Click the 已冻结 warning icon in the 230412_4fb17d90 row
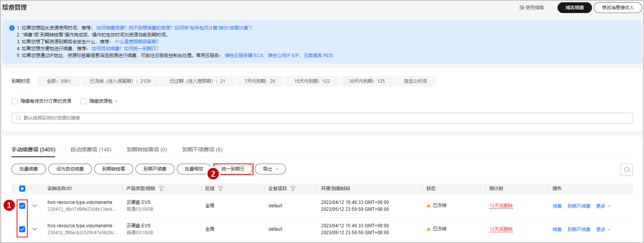 coord(429,206)
